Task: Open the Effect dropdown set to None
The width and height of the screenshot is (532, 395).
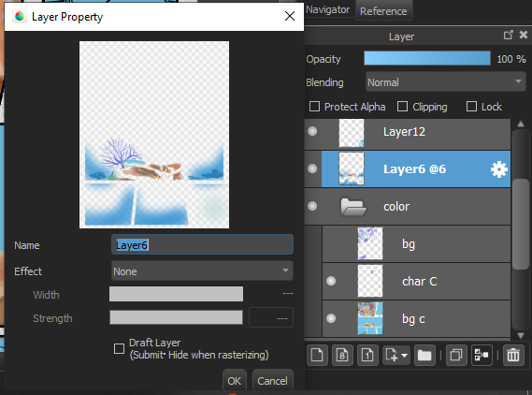Action: coord(202,271)
